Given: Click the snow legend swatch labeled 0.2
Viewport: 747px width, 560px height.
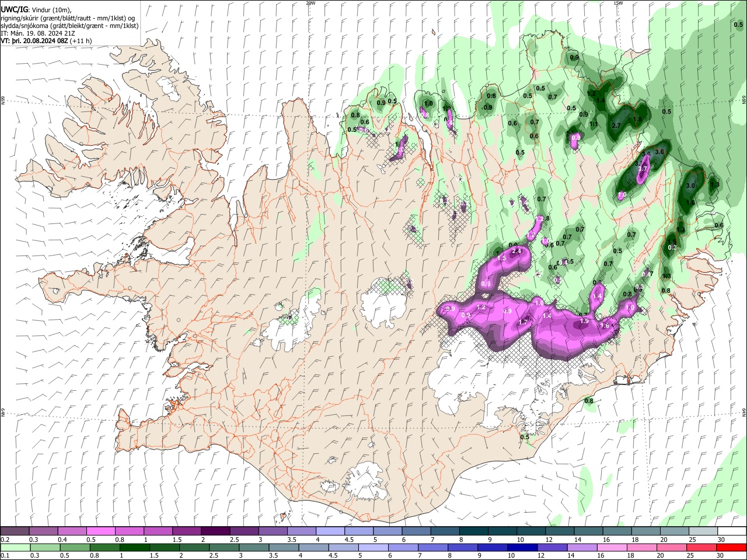Looking at the screenshot, I should 15,531.
